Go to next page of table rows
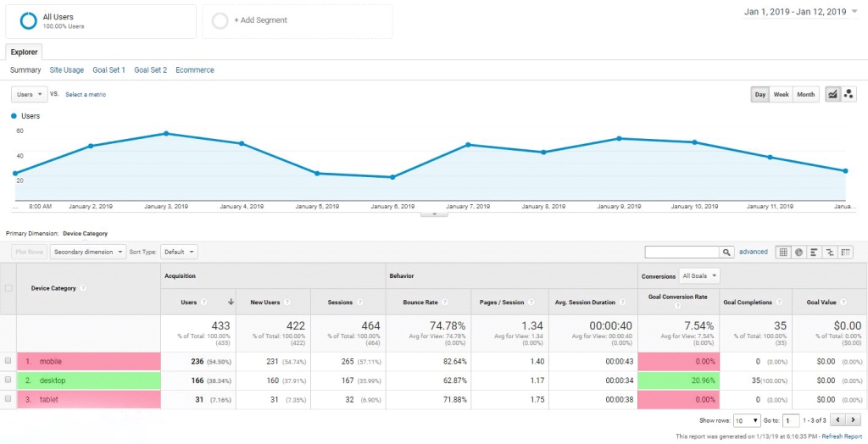Screen dimensions: 868x444 coord(854,421)
